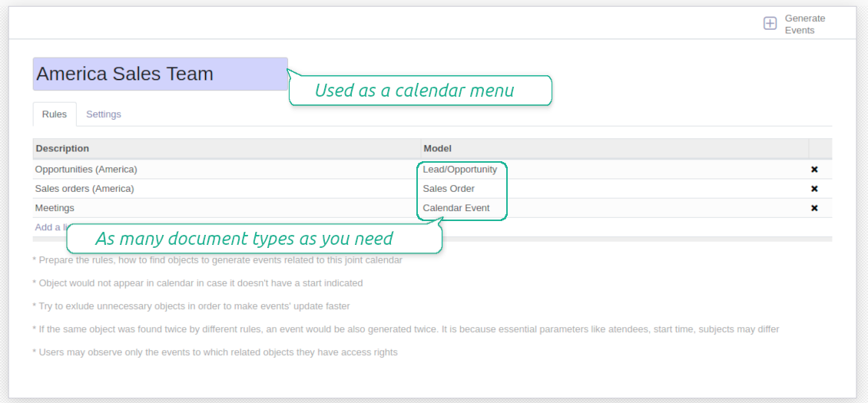This screenshot has height=403, width=868.
Task: Delete the Opportunities (America) rule row
Action: tap(814, 170)
